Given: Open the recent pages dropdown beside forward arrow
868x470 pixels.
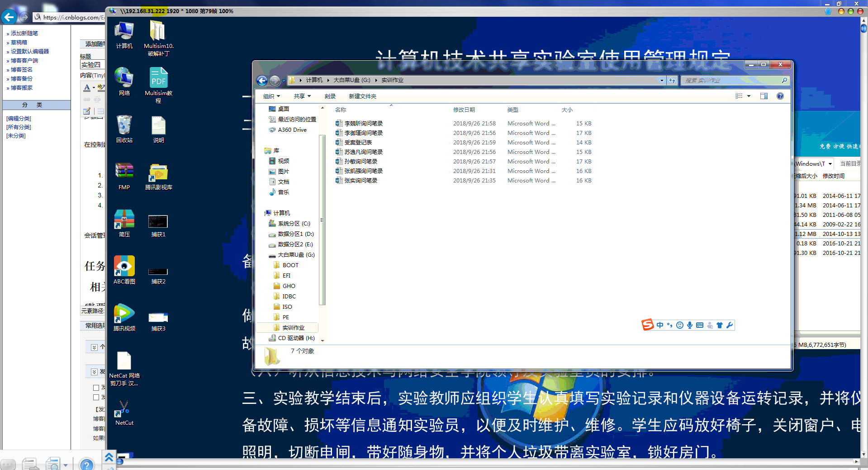Looking at the screenshot, I should pos(284,81).
